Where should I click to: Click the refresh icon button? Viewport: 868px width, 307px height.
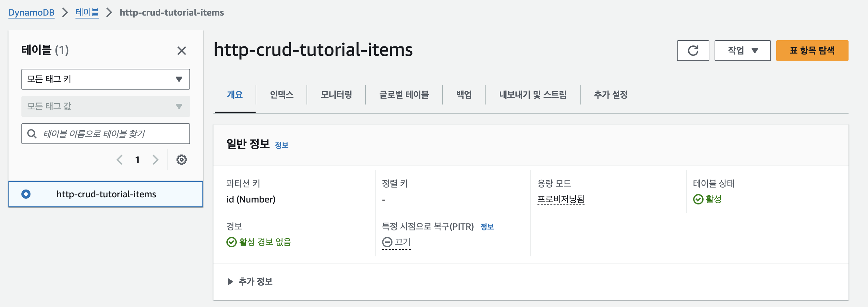tap(693, 51)
